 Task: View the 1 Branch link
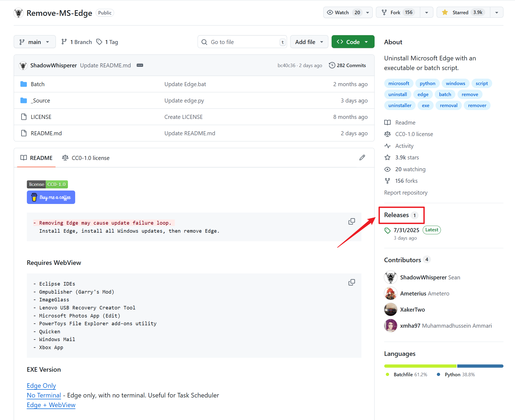coord(77,42)
